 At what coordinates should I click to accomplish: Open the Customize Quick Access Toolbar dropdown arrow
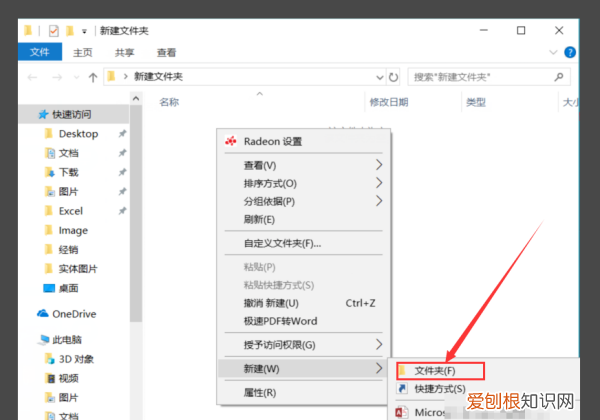[x=84, y=31]
